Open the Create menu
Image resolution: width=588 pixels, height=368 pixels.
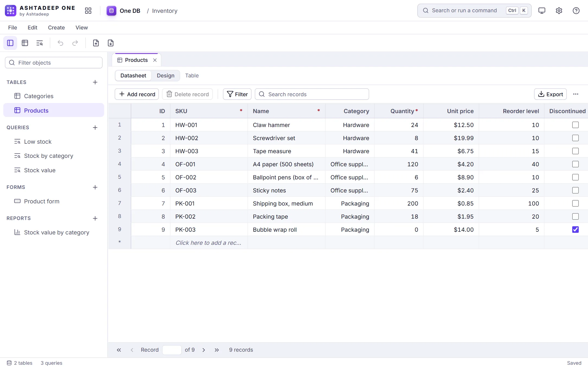coord(56,28)
